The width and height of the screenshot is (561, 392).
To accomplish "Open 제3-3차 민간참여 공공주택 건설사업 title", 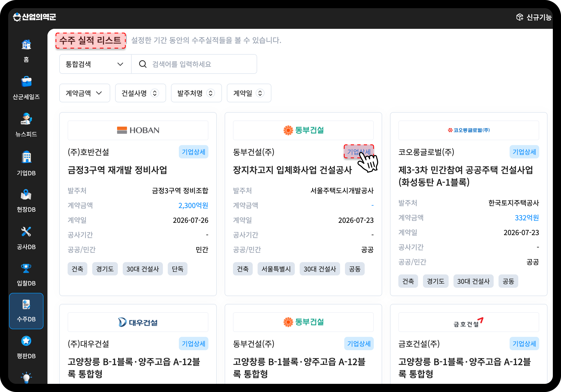I will (465, 176).
